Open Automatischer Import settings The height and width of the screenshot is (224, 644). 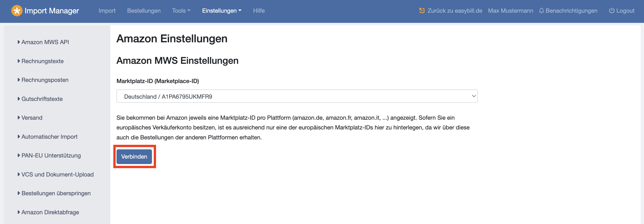pos(49,137)
